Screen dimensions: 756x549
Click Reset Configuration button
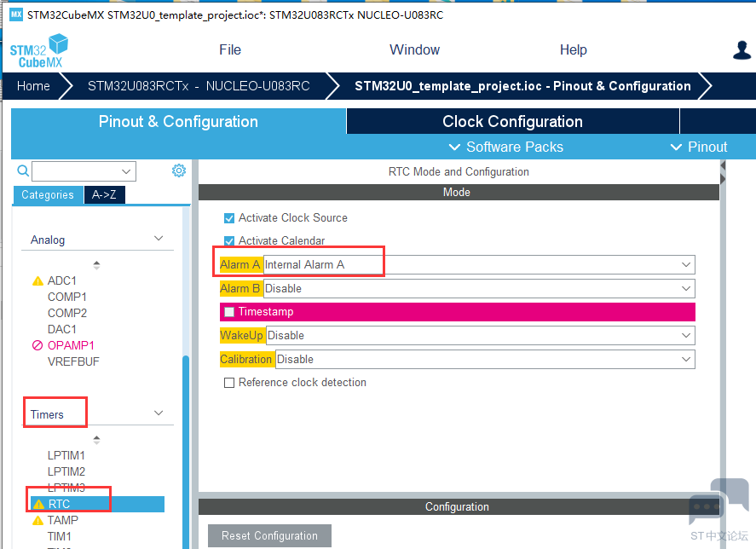269,536
